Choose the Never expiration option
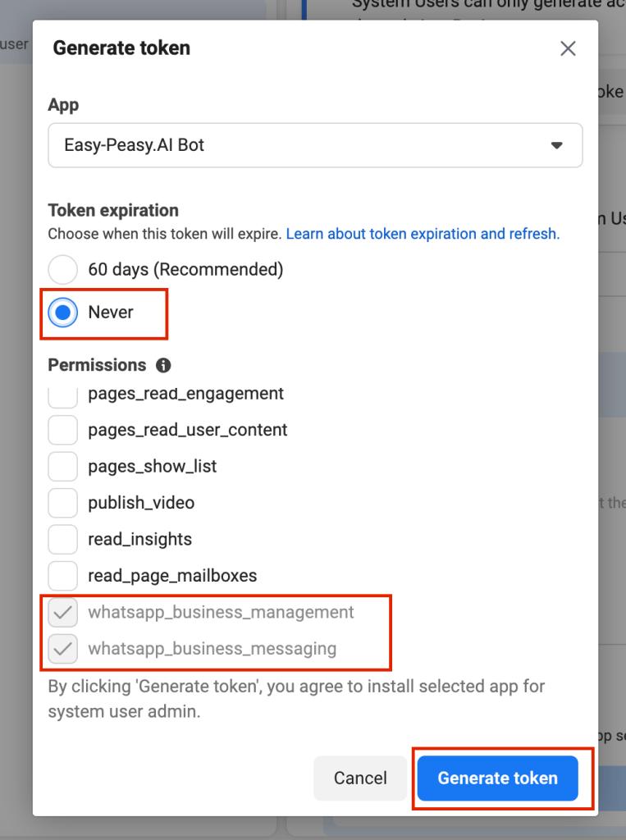Image resolution: width=626 pixels, height=840 pixels. pos(63,312)
